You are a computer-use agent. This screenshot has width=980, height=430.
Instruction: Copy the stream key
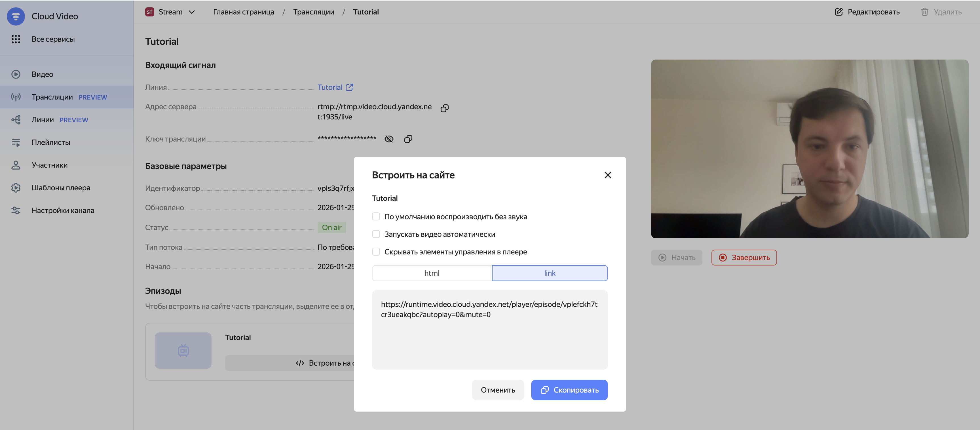(x=408, y=138)
